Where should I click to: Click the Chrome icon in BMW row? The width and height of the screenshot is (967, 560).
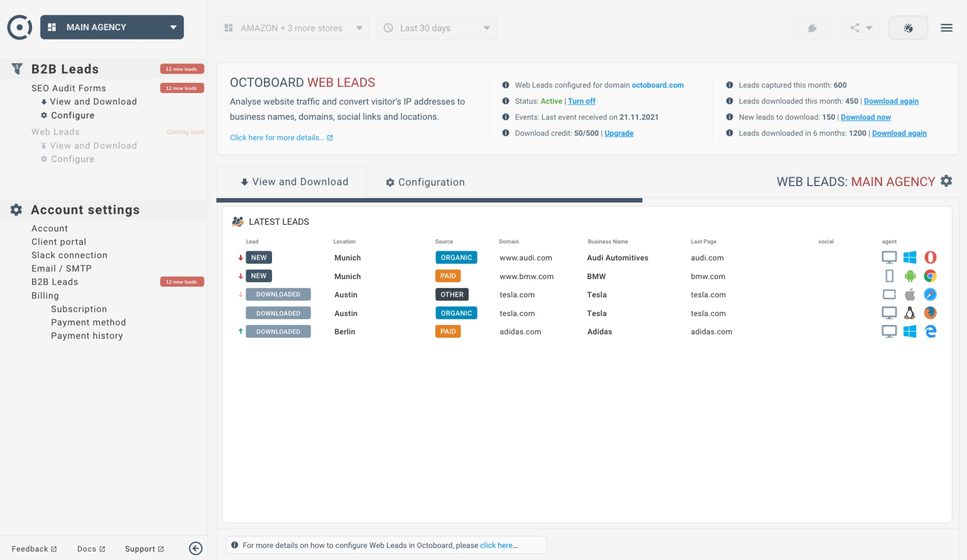click(930, 276)
